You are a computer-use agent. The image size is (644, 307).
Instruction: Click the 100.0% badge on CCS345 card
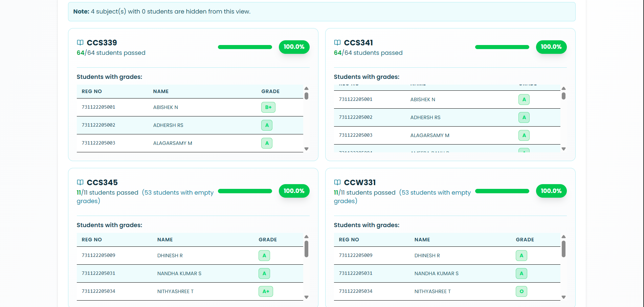(x=294, y=191)
